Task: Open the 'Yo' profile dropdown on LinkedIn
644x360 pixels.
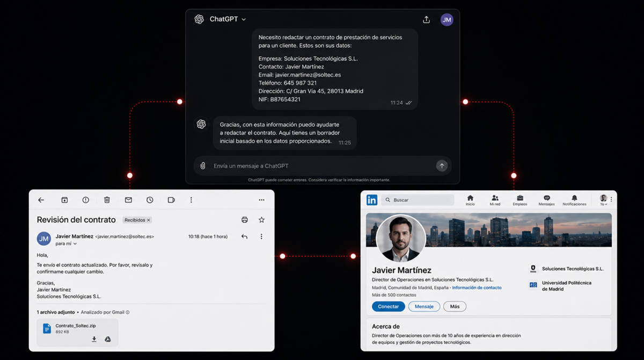Action: click(604, 200)
